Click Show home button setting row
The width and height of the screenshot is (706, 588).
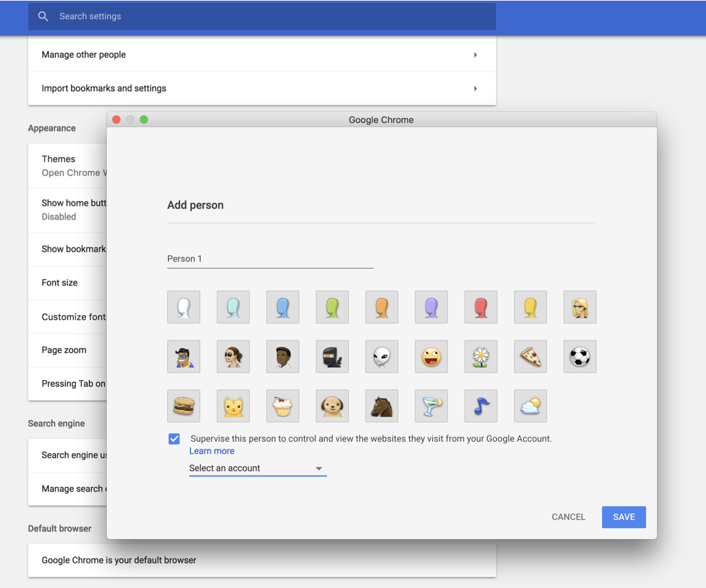click(x=67, y=210)
